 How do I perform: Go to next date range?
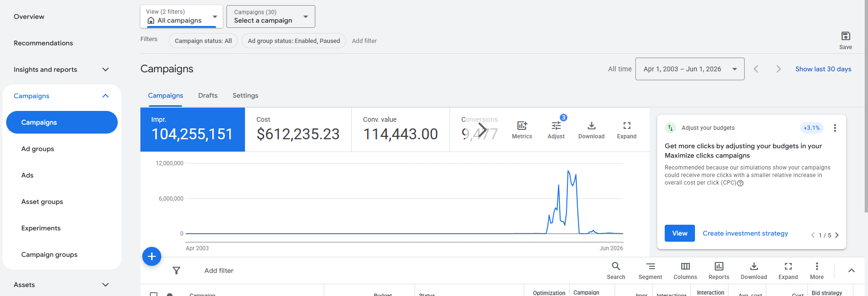(x=779, y=69)
